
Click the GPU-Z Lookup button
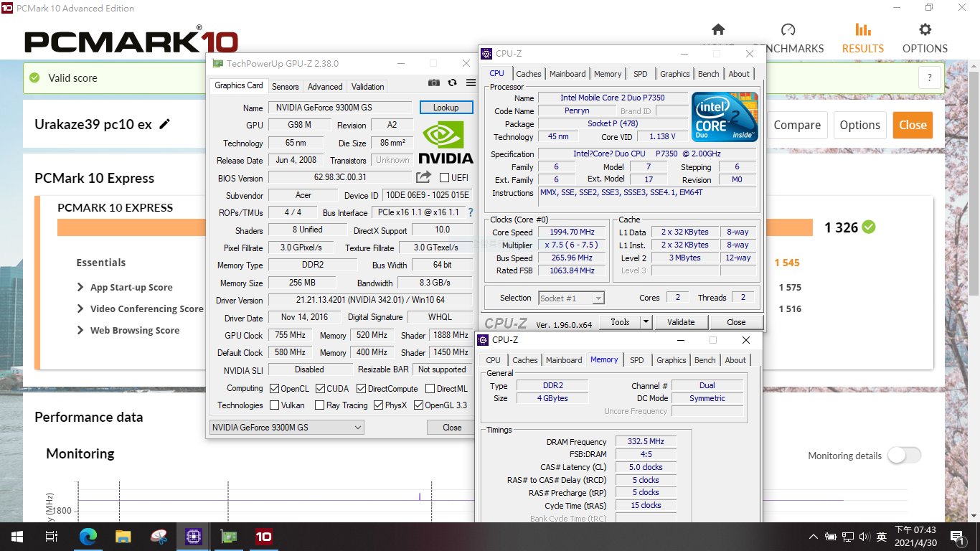point(446,108)
